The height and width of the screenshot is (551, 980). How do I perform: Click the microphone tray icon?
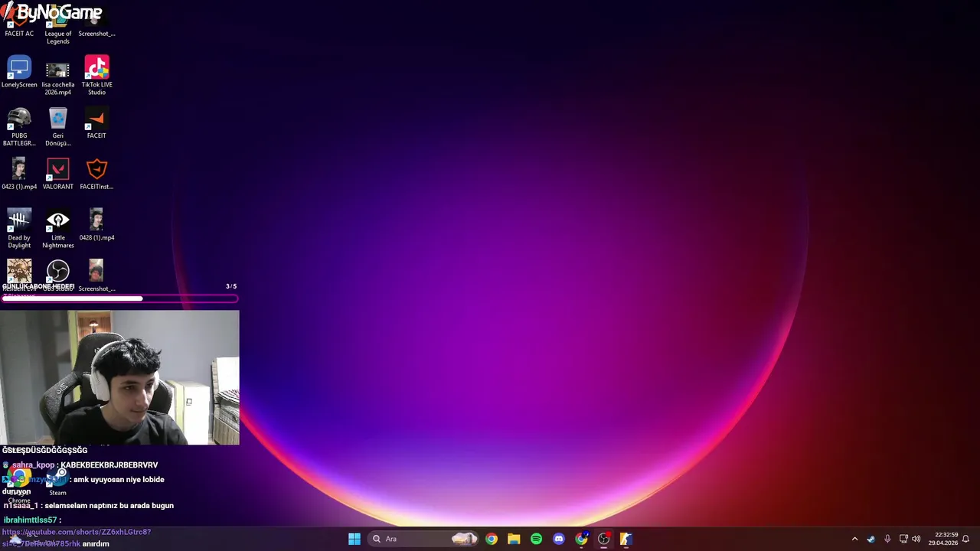tap(887, 539)
